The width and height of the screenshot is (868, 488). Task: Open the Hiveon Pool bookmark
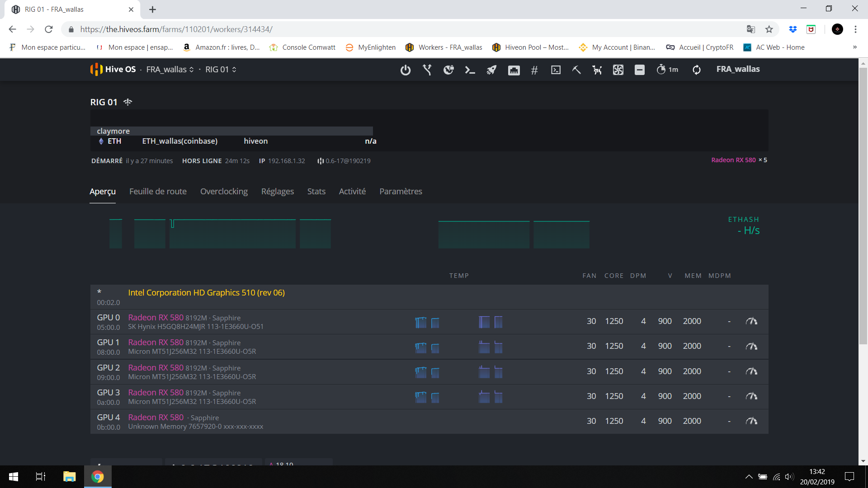point(530,47)
